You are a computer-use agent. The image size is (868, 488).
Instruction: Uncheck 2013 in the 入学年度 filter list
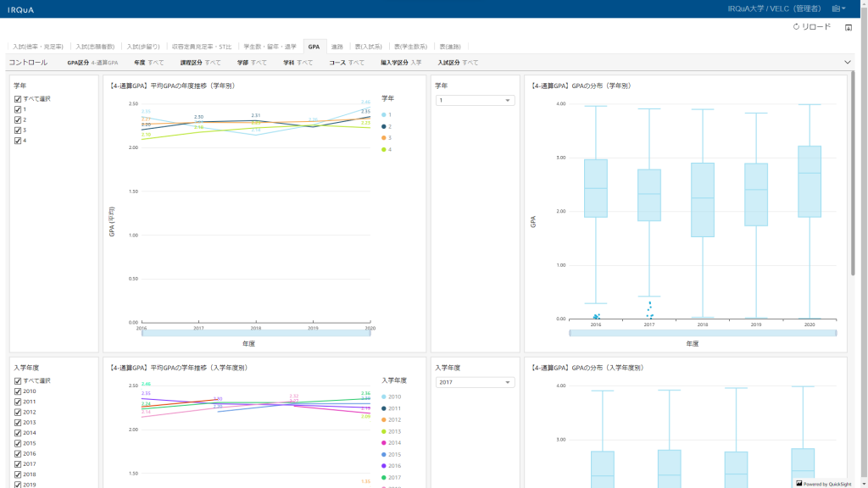click(x=18, y=423)
